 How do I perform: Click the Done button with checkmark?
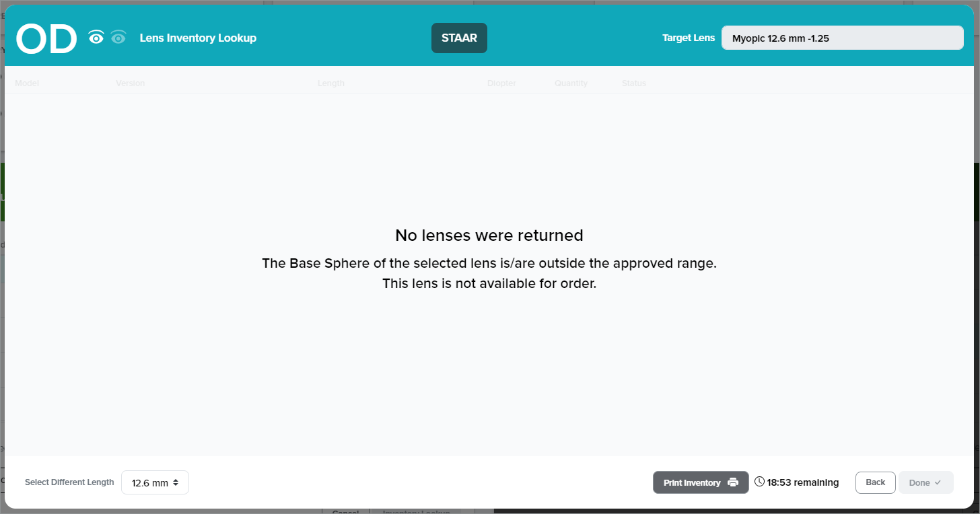[x=925, y=482]
